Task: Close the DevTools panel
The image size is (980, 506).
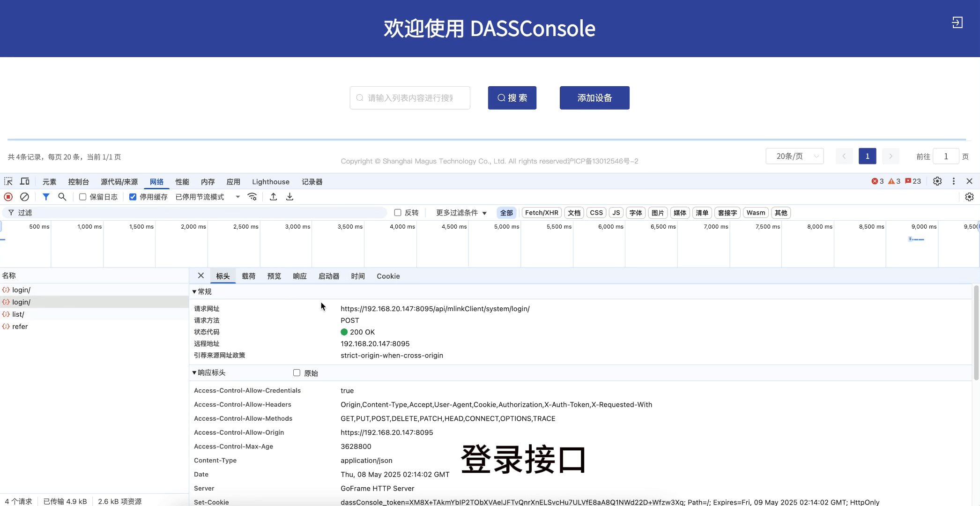Action: coord(970,181)
